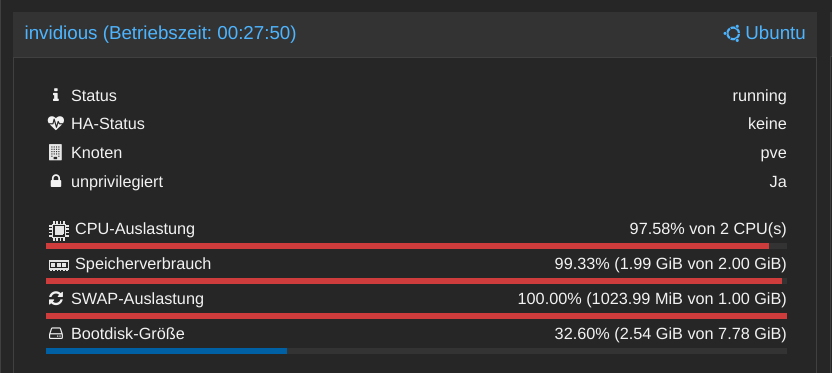
Task: Click the Status info icon
Action: (x=56, y=96)
